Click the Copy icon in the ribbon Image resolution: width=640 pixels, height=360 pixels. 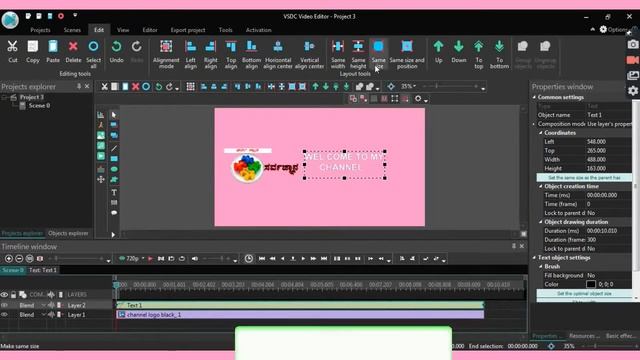coord(33,51)
